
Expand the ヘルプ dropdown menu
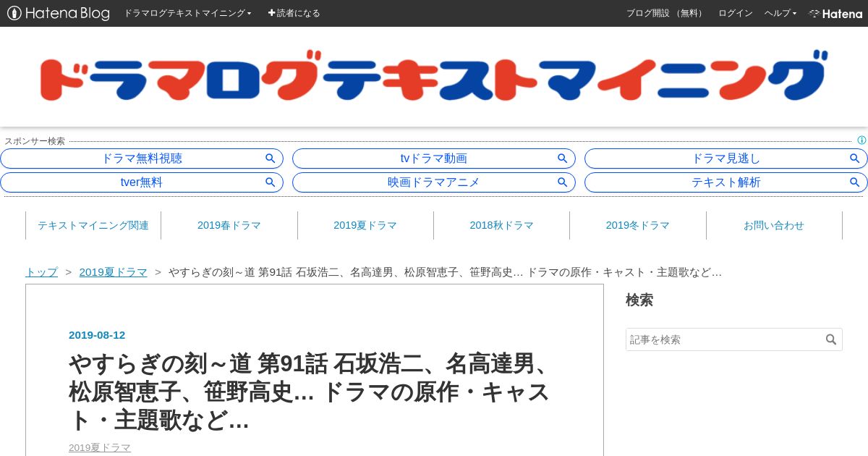coord(780,13)
